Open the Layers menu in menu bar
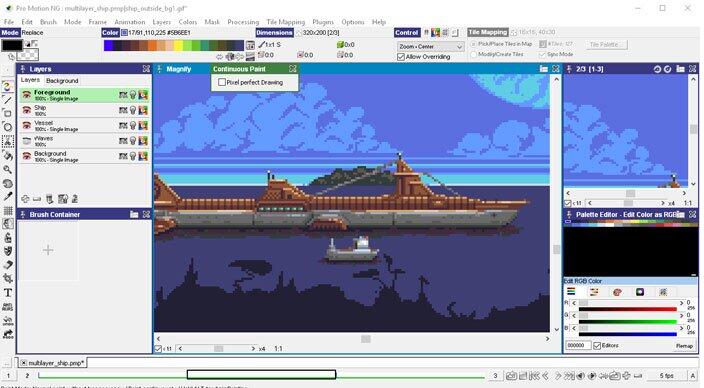The image size is (704, 388). coord(162,22)
